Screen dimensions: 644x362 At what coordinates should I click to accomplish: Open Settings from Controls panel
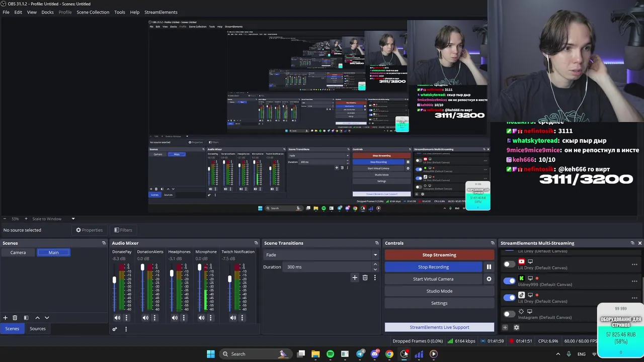point(439,303)
